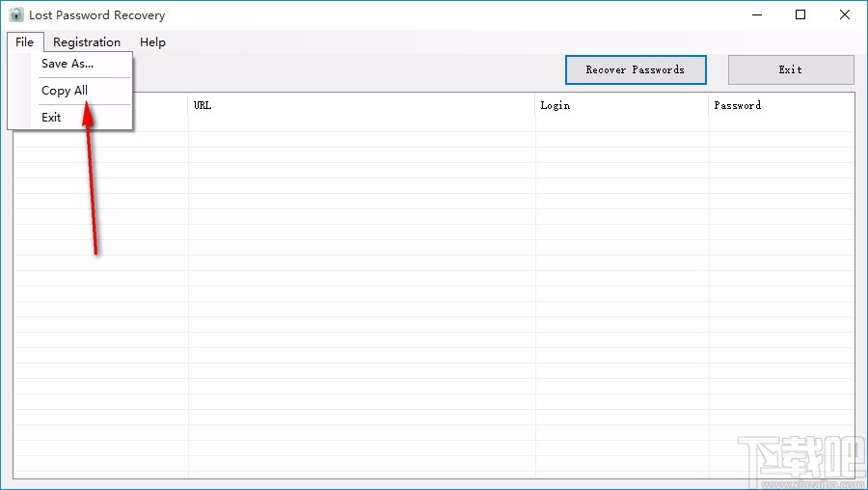Minimize the Lost Password Recovery window

click(x=757, y=14)
